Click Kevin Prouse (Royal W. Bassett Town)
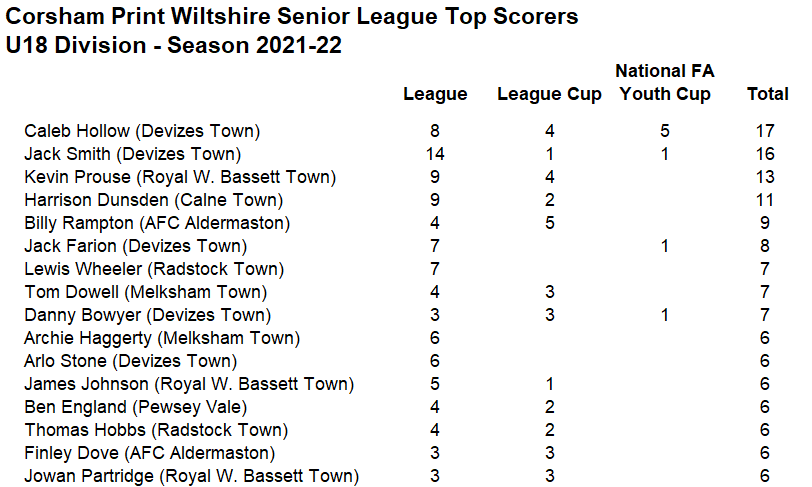812x487 pixels. pos(179,177)
